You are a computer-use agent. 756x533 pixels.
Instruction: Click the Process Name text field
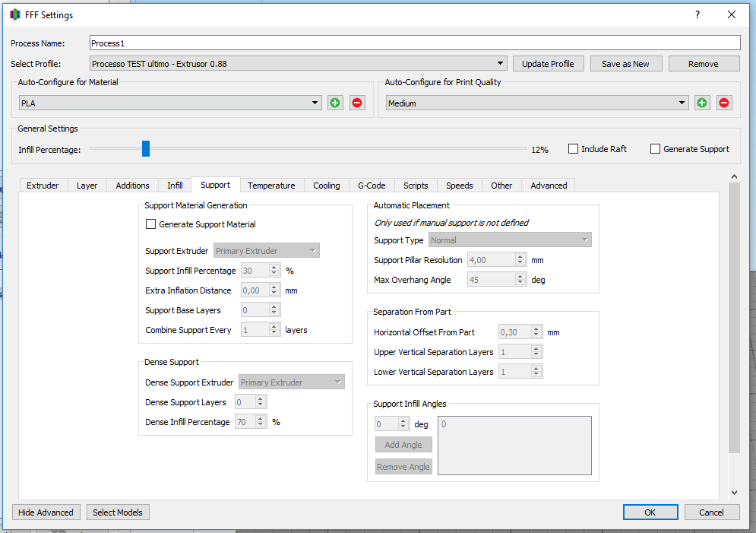[x=415, y=43]
